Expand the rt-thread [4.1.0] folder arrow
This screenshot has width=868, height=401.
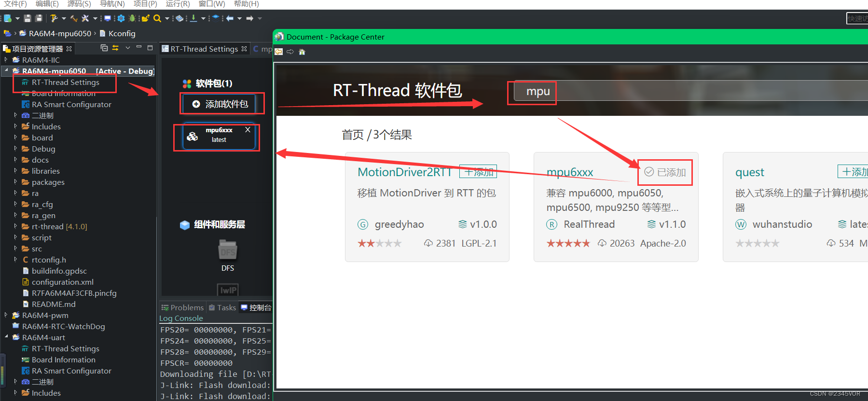click(x=15, y=226)
